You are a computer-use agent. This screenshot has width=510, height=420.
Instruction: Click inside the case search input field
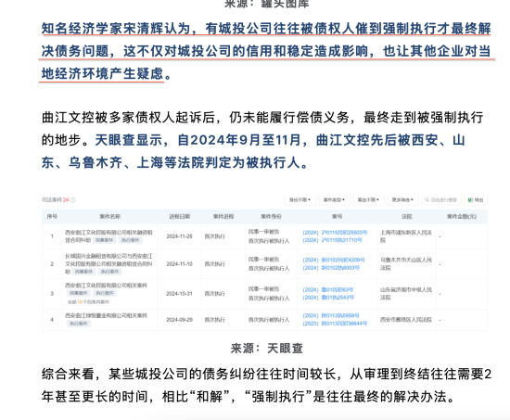[x=441, y=199]
